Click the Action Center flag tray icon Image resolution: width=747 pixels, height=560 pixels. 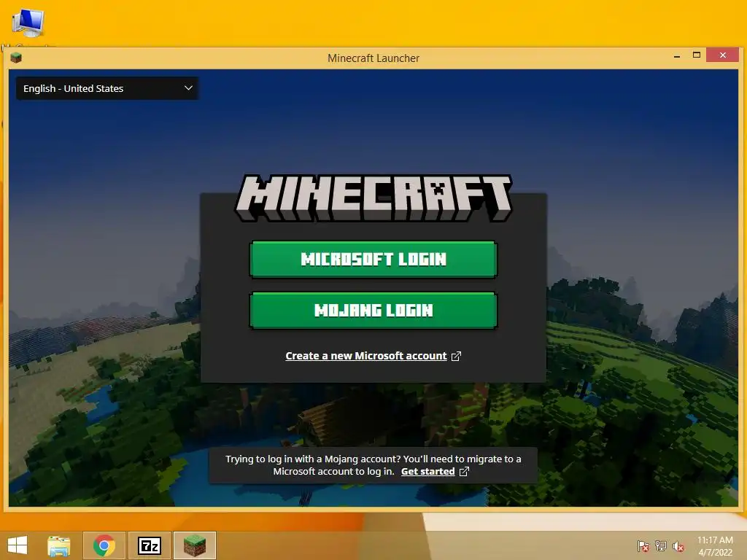tap(643, 545)
